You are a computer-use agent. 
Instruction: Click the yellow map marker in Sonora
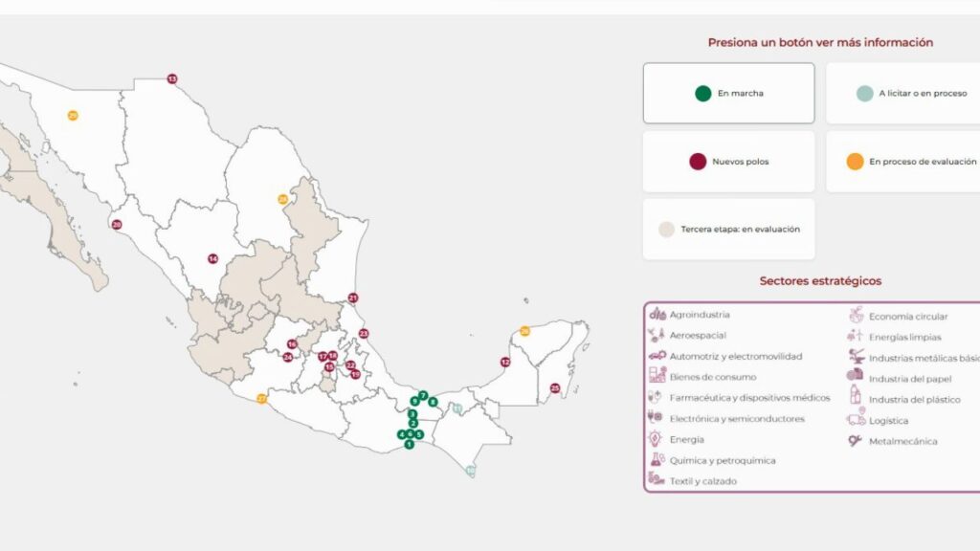[x=73, y=116]
